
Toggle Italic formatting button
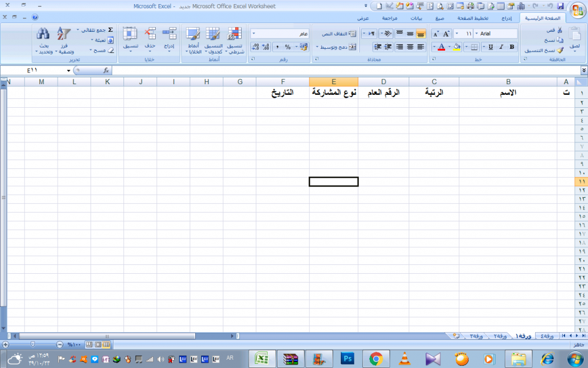click(x=500, y=47)
